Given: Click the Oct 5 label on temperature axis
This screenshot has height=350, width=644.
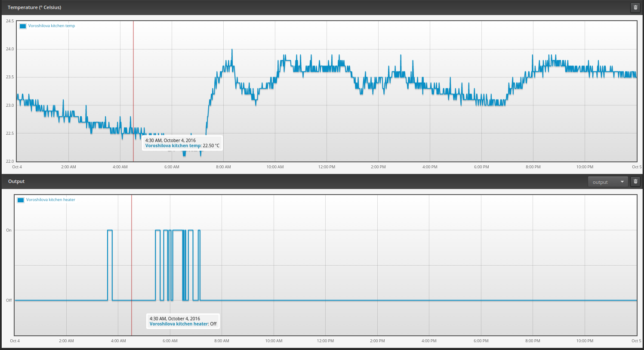Looking at the screenshot, I should pos(637,167).
